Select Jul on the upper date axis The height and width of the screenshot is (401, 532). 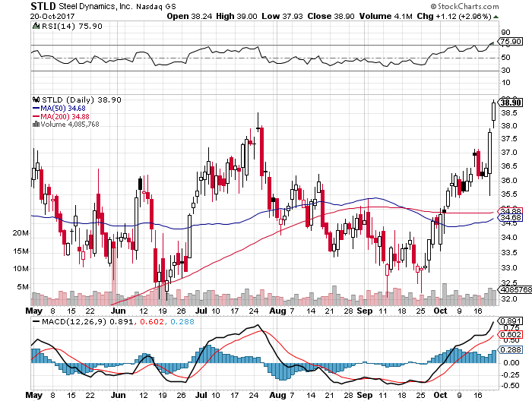pyautogui.click(x=199, y=311)
